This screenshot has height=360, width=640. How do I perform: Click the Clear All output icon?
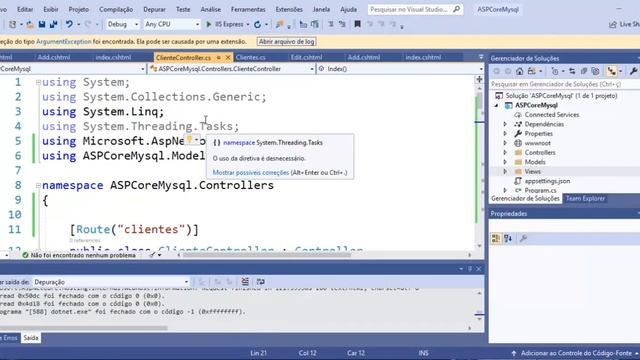click(245, 282)
